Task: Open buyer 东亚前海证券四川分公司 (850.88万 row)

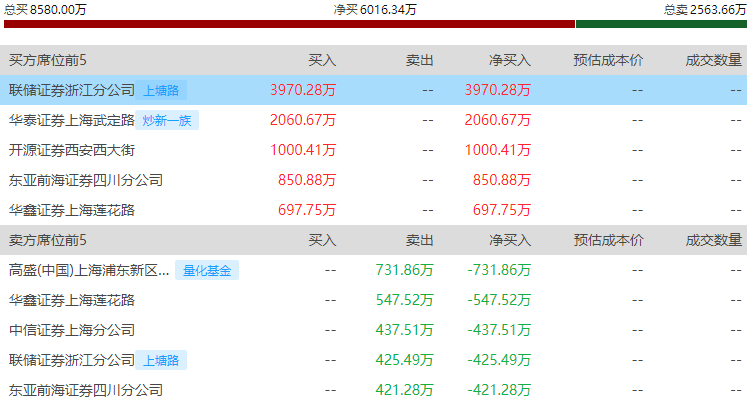Action: click(x=86, y=180)
